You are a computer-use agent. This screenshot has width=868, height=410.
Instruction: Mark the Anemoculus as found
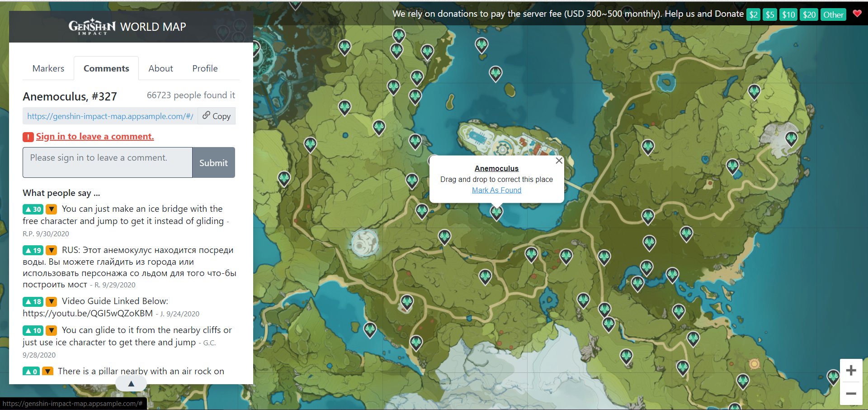[x=496, y=190]
